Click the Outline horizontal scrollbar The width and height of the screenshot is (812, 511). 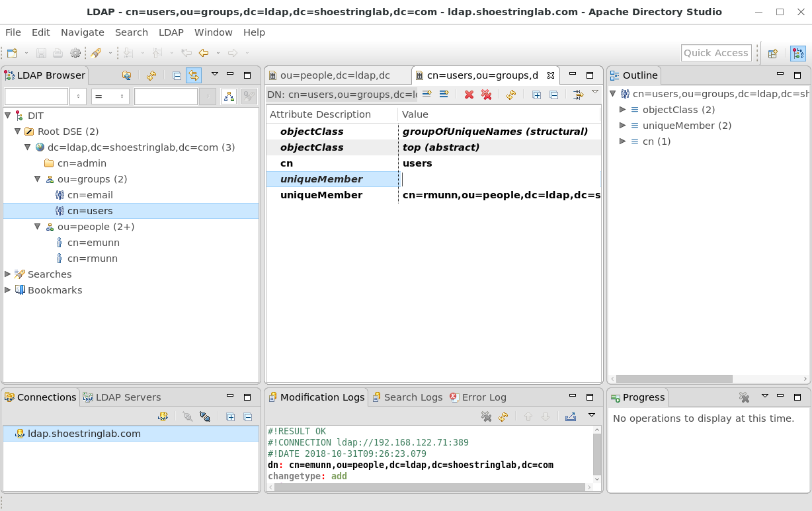tap(674, 379)
